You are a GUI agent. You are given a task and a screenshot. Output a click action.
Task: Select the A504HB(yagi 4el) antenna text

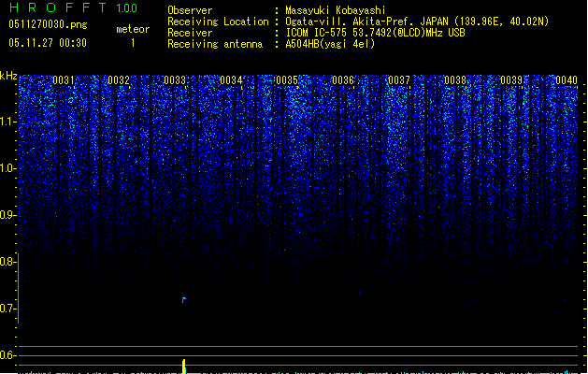pos(330,44)
